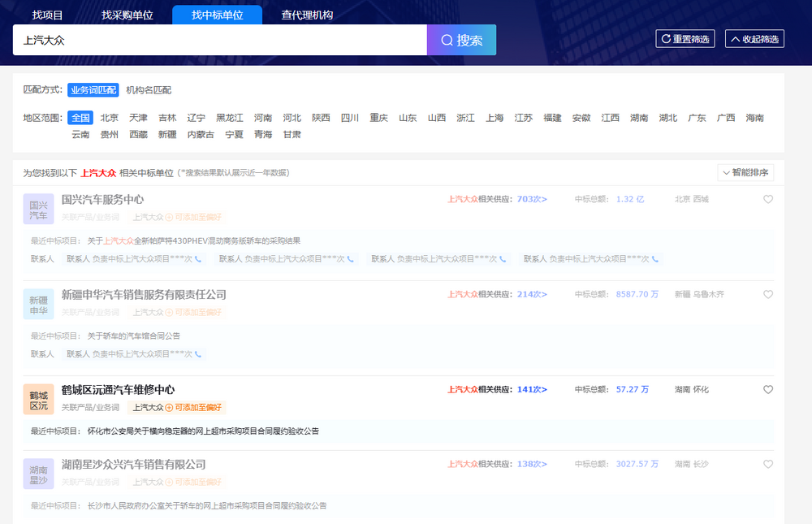Switch to the 查代理机构 tab
Image resolution: width=812 pixels, height=524 pixels.
tap(307, 15)
